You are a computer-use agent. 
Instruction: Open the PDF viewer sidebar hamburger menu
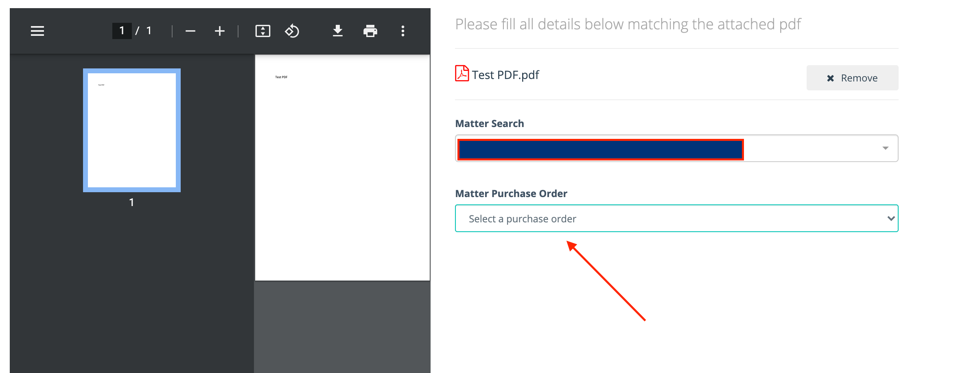(x=37, y=31)
